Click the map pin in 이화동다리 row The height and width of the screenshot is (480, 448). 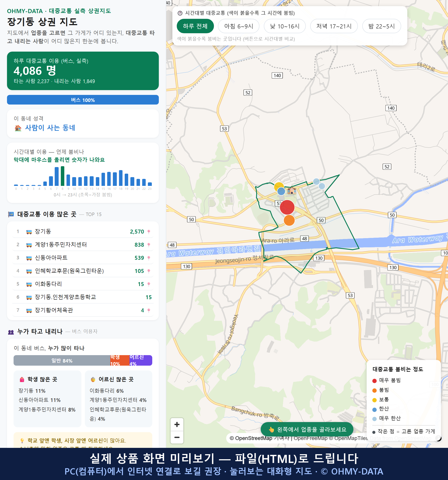coord(149,284)
